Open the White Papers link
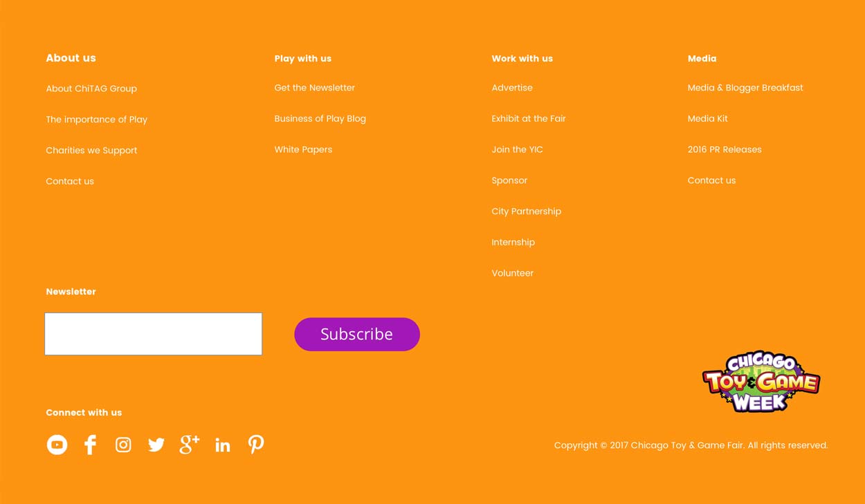Viewport: 865px width, 504px height. click(x=303, y=149)
